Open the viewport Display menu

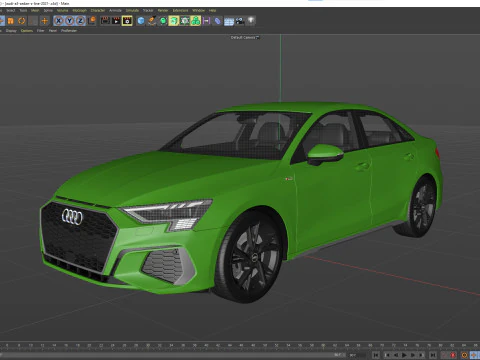[x=11, y=31]
